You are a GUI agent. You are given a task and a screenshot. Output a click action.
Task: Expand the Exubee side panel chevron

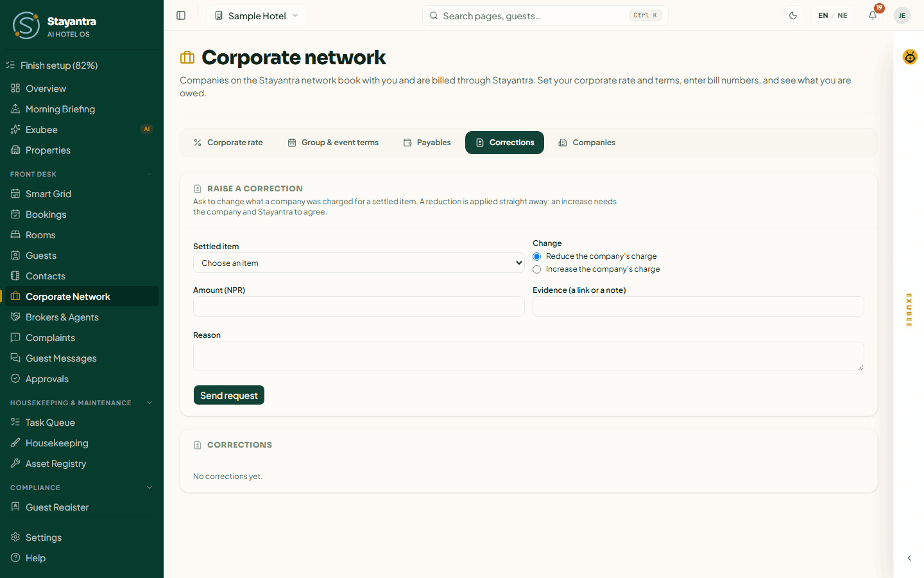click(909, 558)
